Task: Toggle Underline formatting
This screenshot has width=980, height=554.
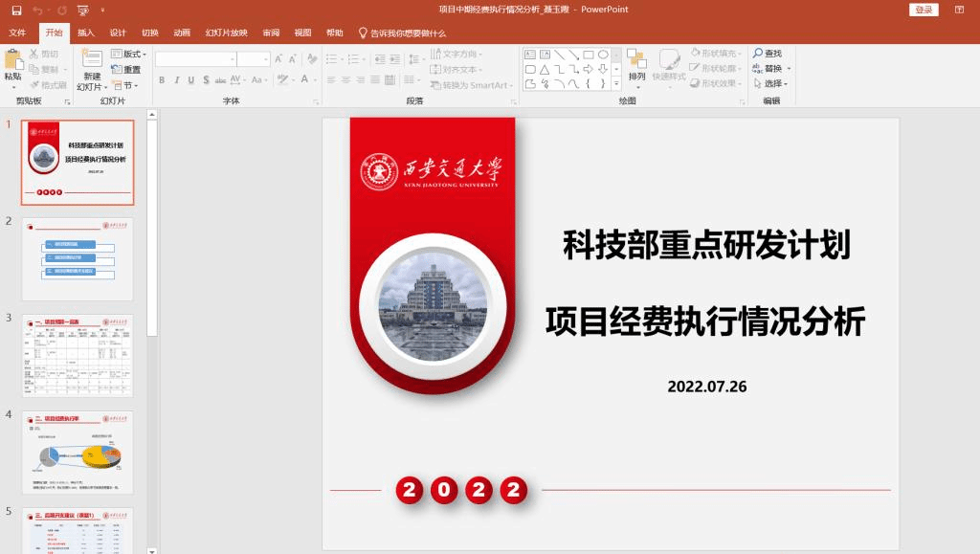Action: (191, 80)
